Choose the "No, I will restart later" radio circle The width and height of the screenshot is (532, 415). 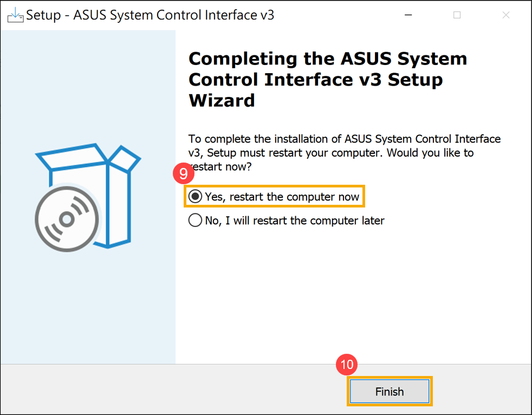pos(195,221)
